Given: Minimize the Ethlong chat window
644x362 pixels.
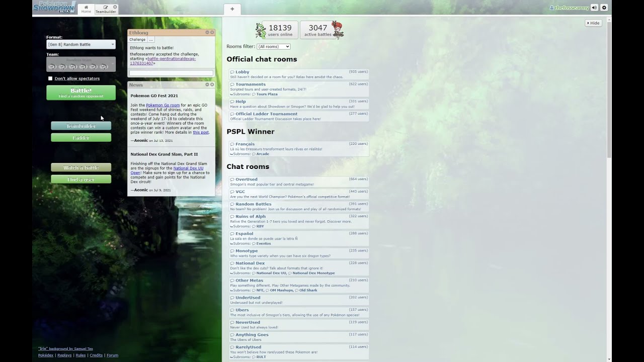Looking at the screenshot, I should point(207,32).
